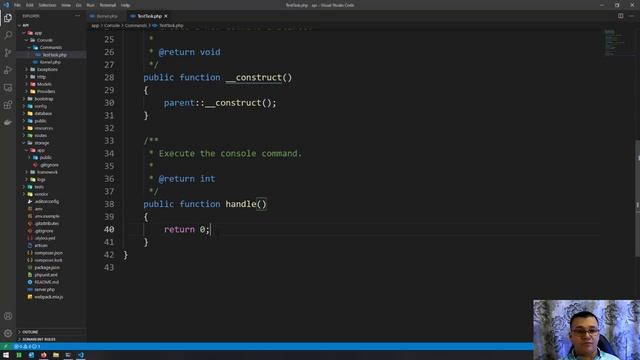Expand the Providers folder
Viewport: 640px width, 360px height.
pos(46,92)
